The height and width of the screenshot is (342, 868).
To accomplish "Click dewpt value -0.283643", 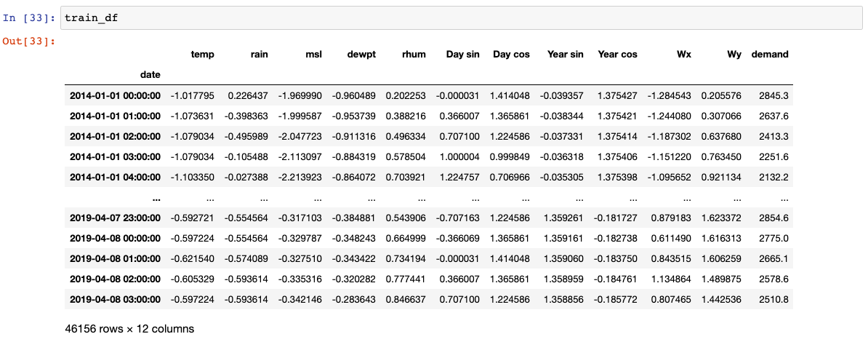I will (354, 299).
